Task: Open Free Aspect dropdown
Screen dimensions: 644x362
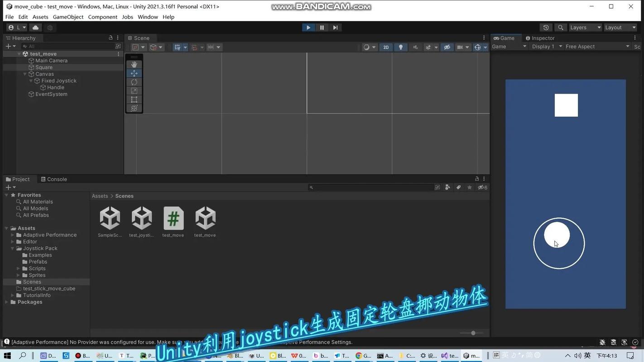Action: point(597,47)
